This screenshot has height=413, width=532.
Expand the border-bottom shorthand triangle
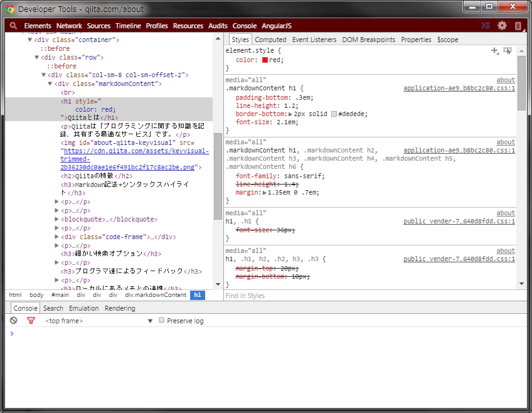[290, 114]
